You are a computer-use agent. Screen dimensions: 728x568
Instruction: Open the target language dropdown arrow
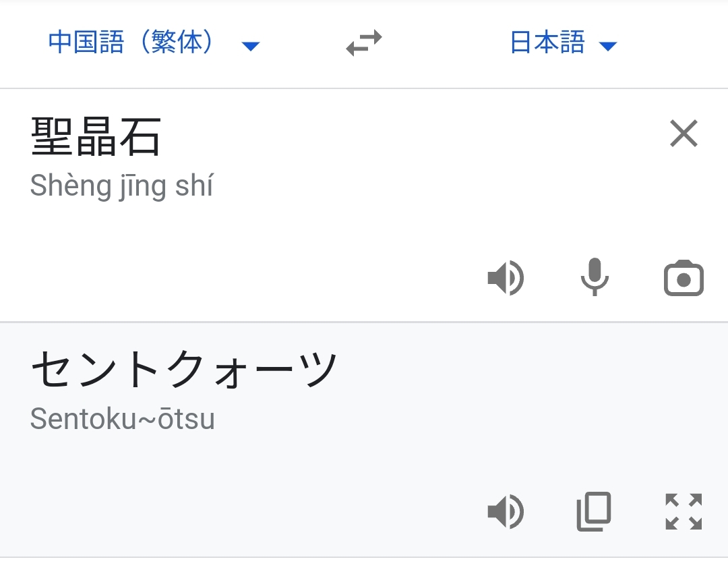pyautogui.click(x=608, y=46)
